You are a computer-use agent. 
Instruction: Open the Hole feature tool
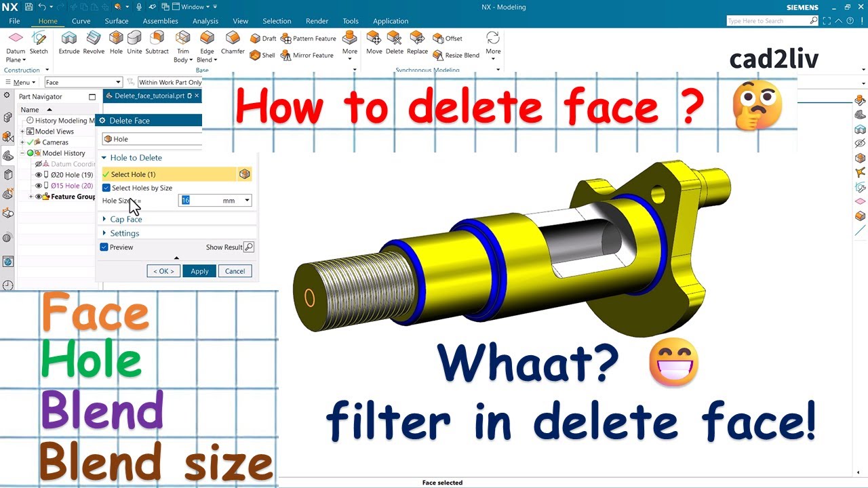(x=116, y=42)
